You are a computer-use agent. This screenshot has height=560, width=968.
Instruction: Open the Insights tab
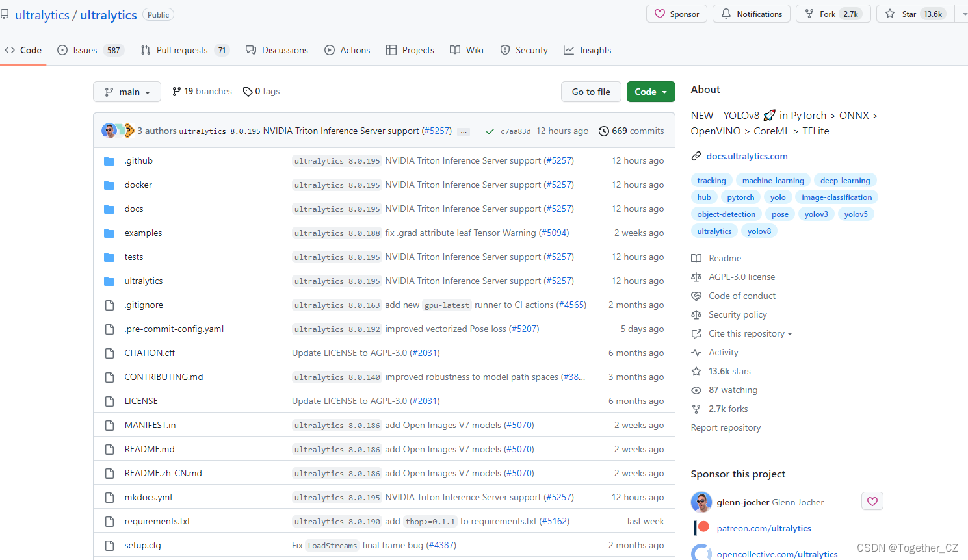point(588,50)
